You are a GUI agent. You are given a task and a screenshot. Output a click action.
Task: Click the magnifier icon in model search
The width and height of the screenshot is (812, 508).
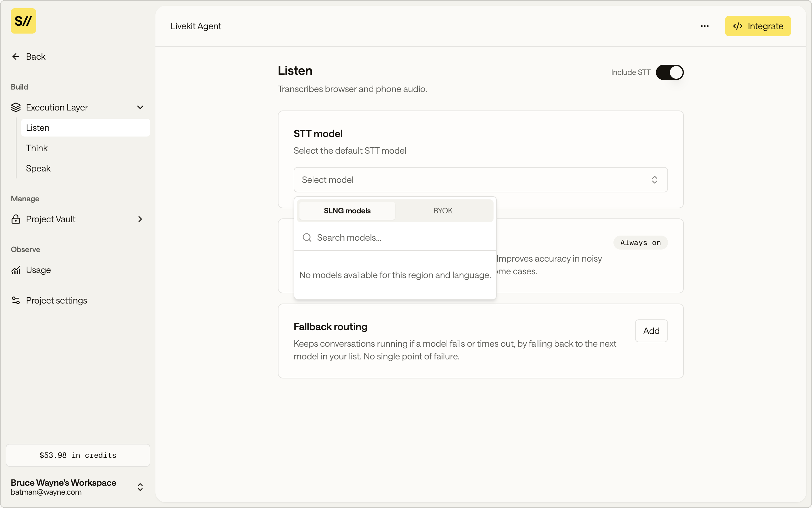click(x=307, y=237)
